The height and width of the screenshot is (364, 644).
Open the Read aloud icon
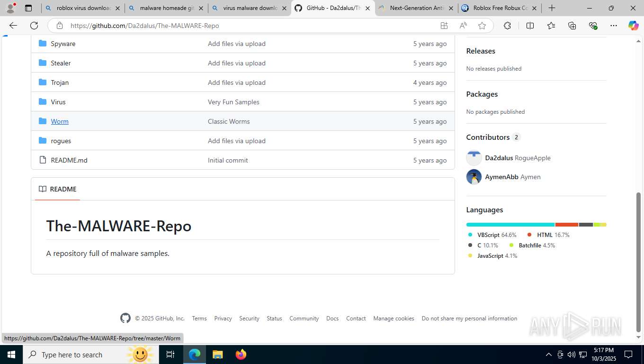(463, 26)
